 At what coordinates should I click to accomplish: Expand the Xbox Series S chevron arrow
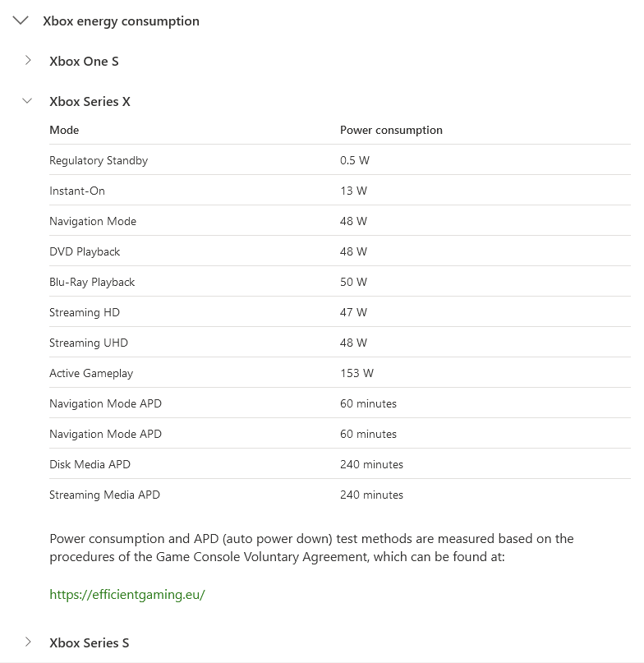tap(28, 642)
